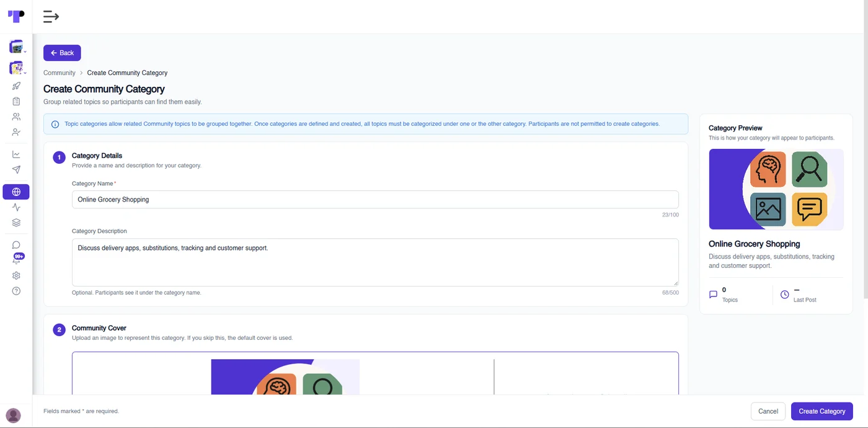Image resolution: width=868 pixels, height=428 pixels.
Task: Open the paper plane send icon
Action: pyautogui.click(x=16, y=169)
